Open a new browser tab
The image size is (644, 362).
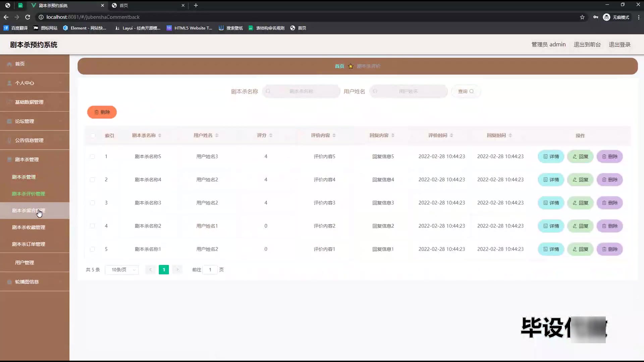196,5
